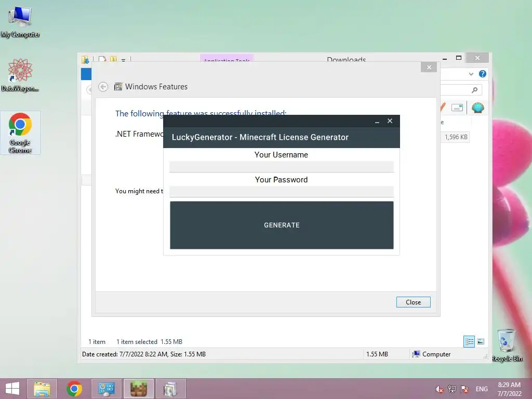Click Close button in Windows Features dialog

click(x=413, y=302)
